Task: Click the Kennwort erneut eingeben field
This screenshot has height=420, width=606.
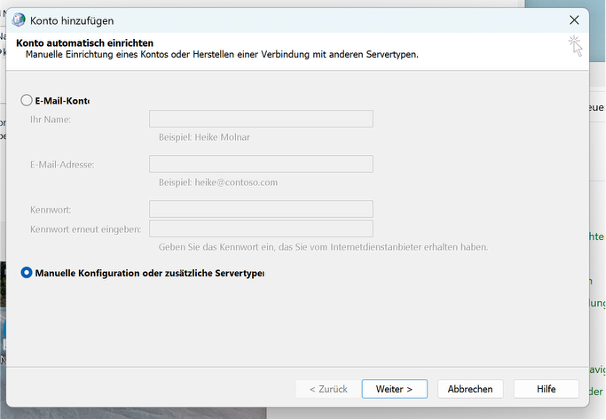Action: click(x=261, y=229)
